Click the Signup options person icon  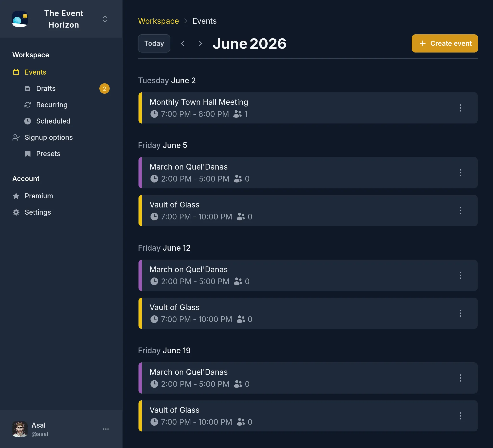(16, 137)
